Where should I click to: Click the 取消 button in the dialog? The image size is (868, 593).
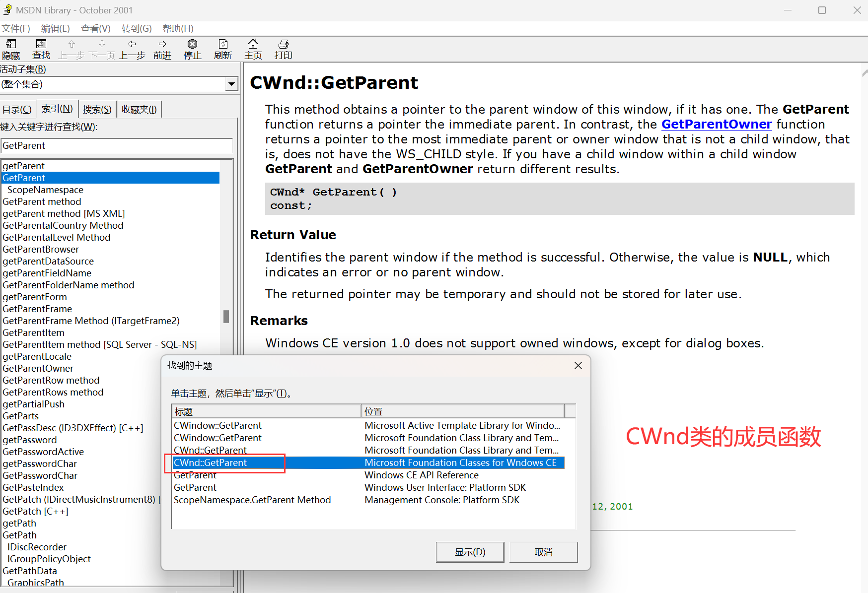click(544, 552)
